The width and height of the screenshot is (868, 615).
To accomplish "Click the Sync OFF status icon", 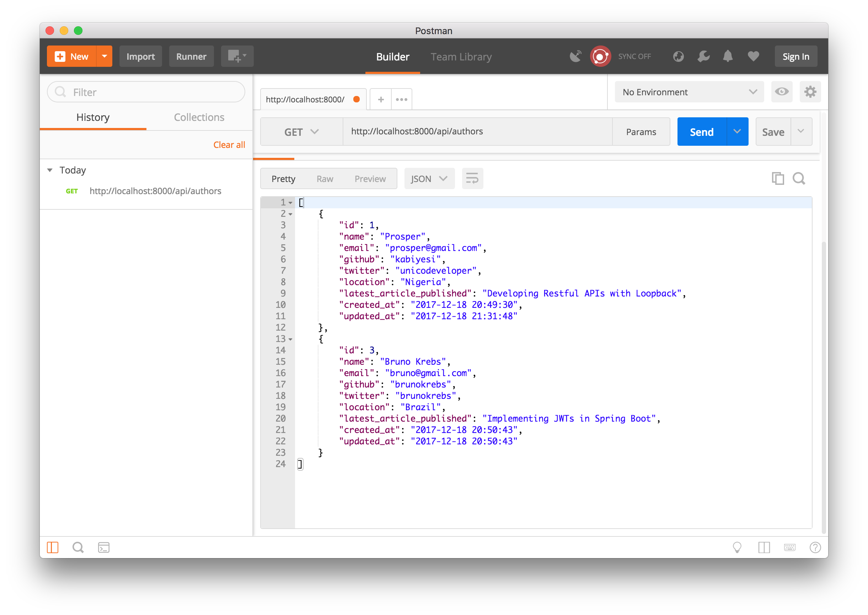I will tap(600, 56).
